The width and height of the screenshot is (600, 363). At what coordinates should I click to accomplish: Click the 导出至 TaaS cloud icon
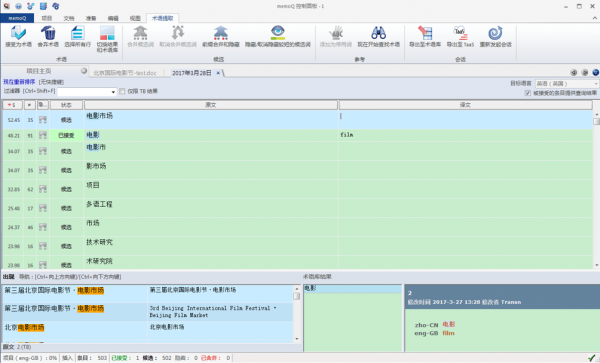(460, 33)
